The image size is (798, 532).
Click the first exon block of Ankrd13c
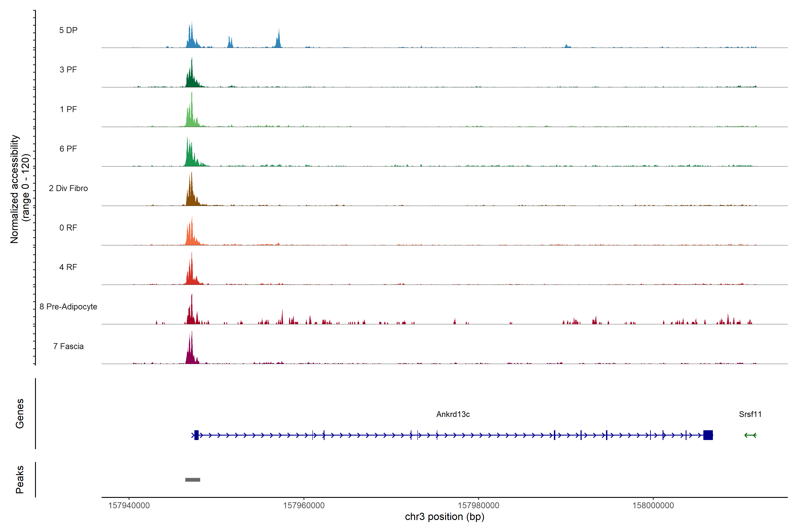(196, 435)
